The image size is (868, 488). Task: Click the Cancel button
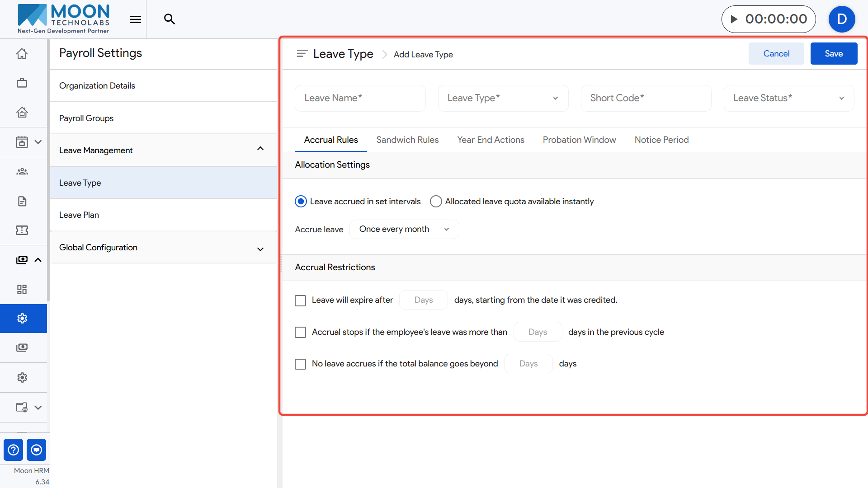pos(776,54)
